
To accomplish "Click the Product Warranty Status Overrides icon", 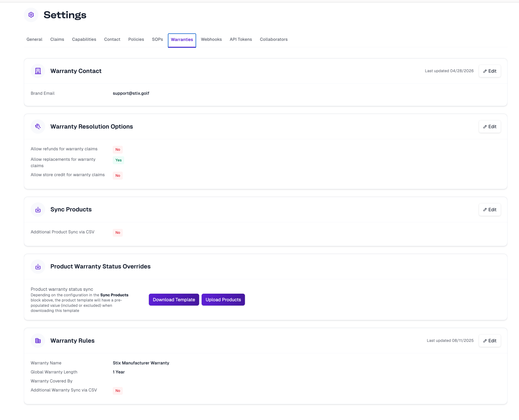I will click(x=38, y=267).
